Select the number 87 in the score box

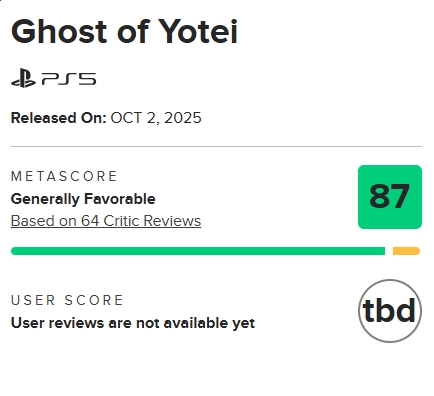click(x=389, y=196)
